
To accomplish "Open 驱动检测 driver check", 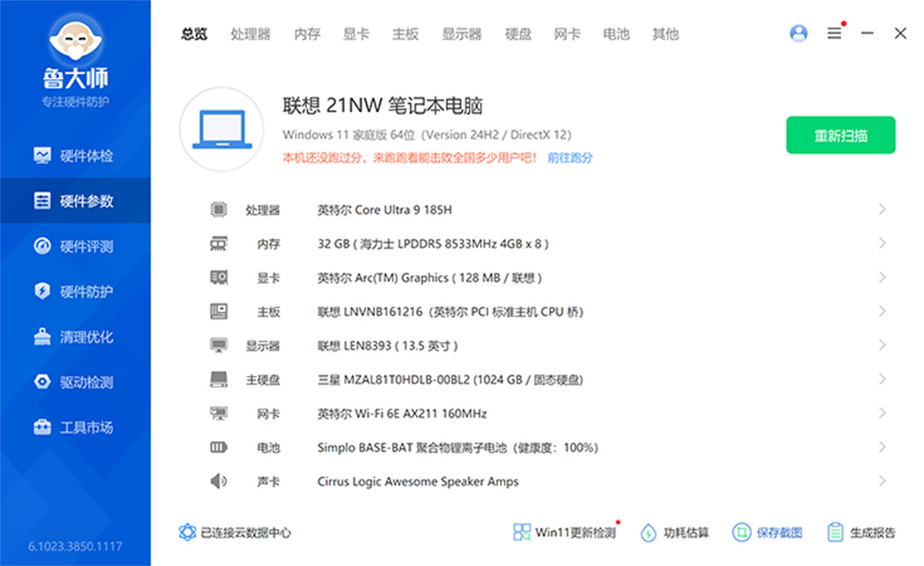I will (x=75, y=383).
